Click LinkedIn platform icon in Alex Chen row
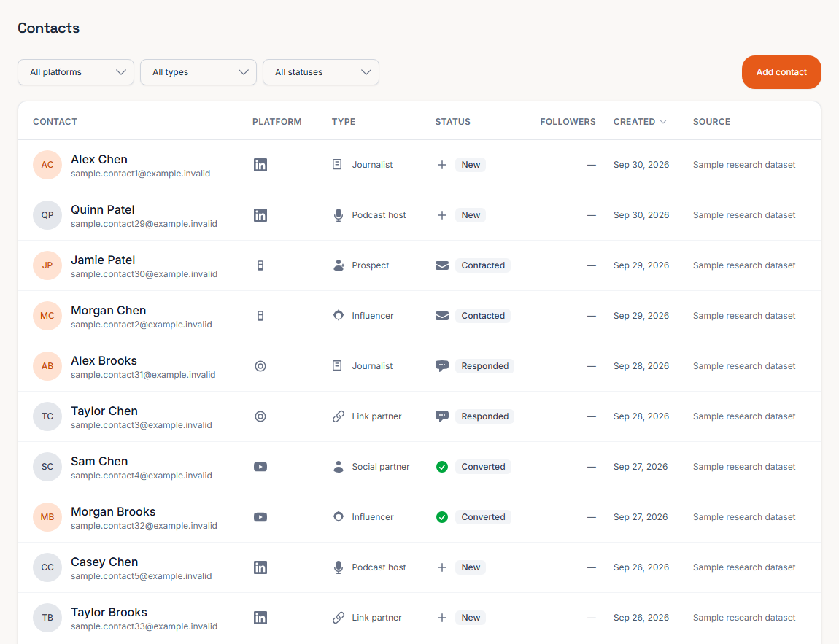 [x=260, y=165]
